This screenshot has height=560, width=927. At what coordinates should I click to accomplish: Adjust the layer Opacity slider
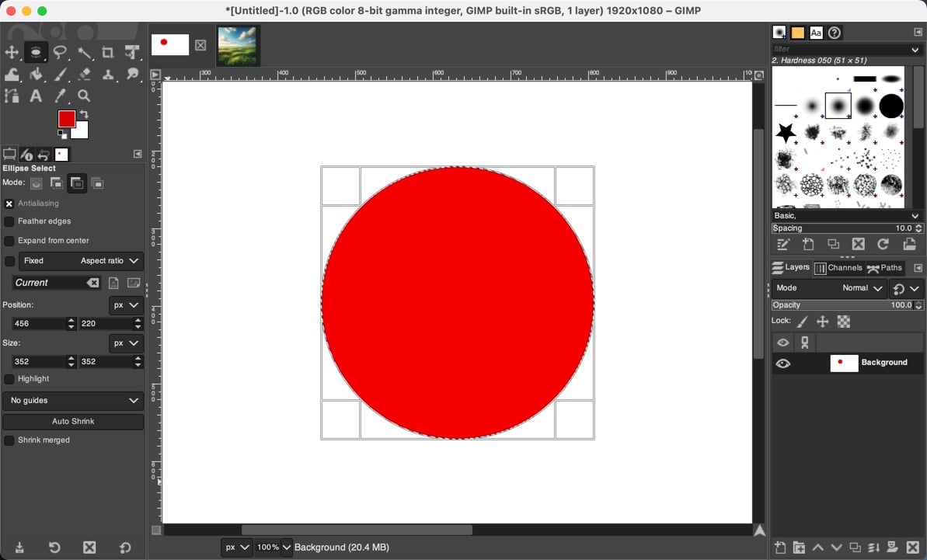pyautogui.click(x=847, y=305)
